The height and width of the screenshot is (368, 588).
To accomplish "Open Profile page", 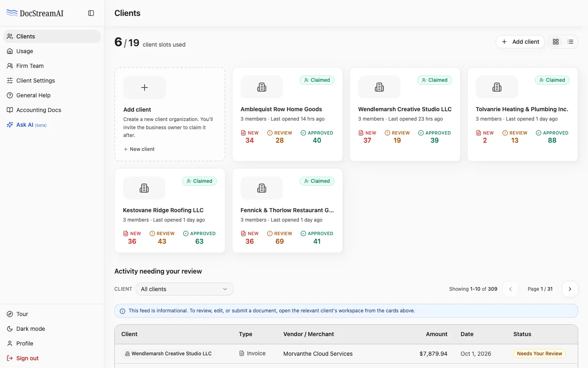I will tap(52, 343).
